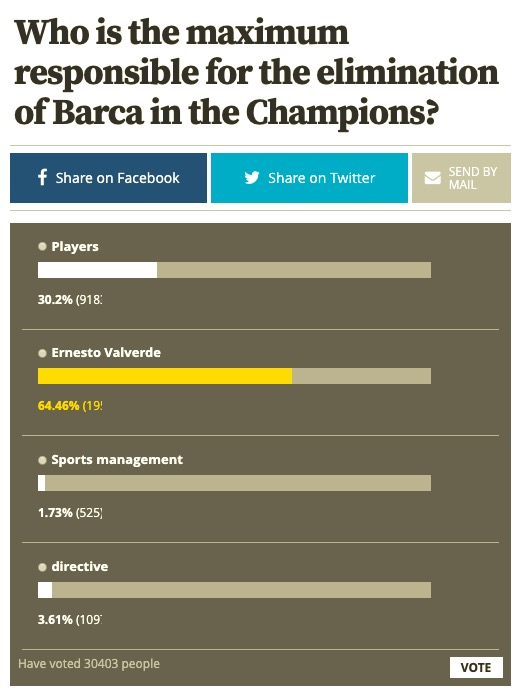This screenshot has width=521, height=698.
Task: Click the Ernesto Valverde option label
Action: click(x=106, y=353)
